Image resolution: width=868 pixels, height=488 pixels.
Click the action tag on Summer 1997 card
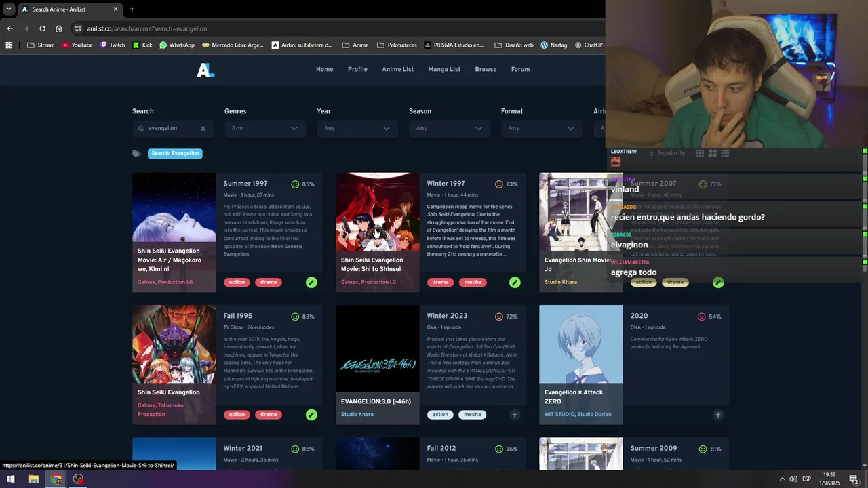click(237, 282)
